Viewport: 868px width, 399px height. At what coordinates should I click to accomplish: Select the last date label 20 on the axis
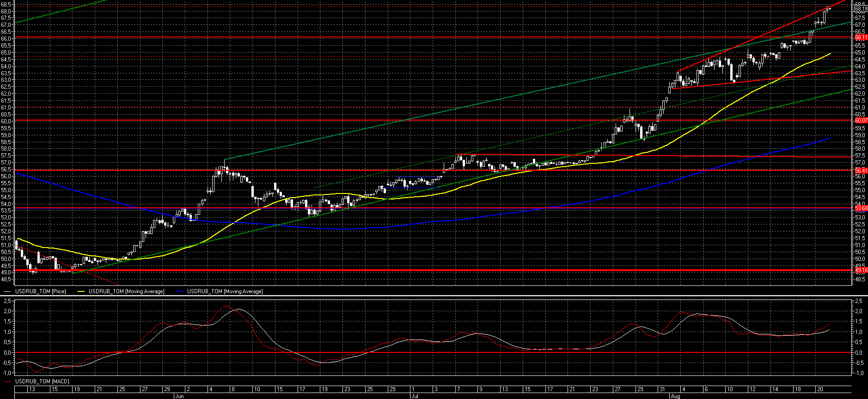tap(820, 389)
